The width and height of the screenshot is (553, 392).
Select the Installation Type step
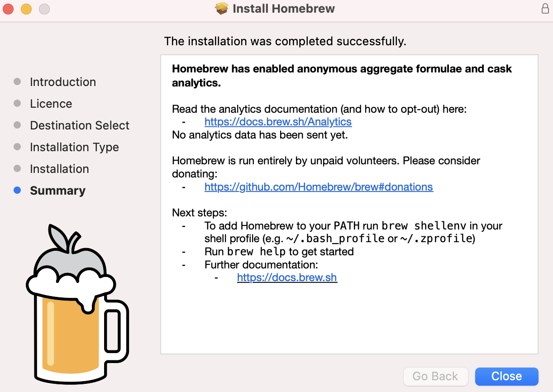pyautogui.click(x=74, y=147)
